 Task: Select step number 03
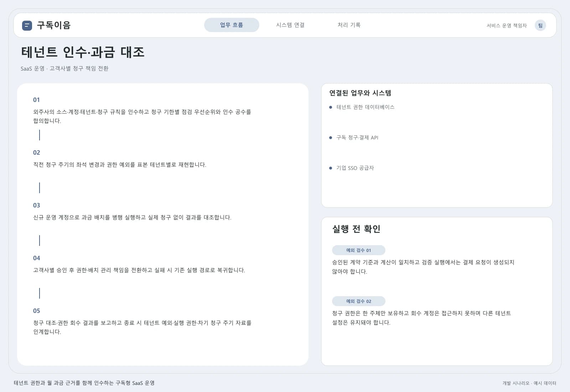36,205
